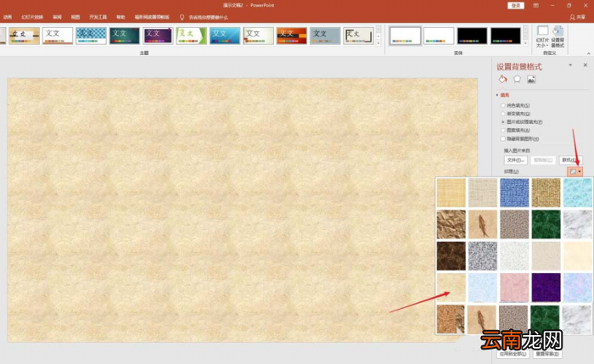Open the Texture dropdown arrow
This screenshot has width=594, height=364.
580,171
